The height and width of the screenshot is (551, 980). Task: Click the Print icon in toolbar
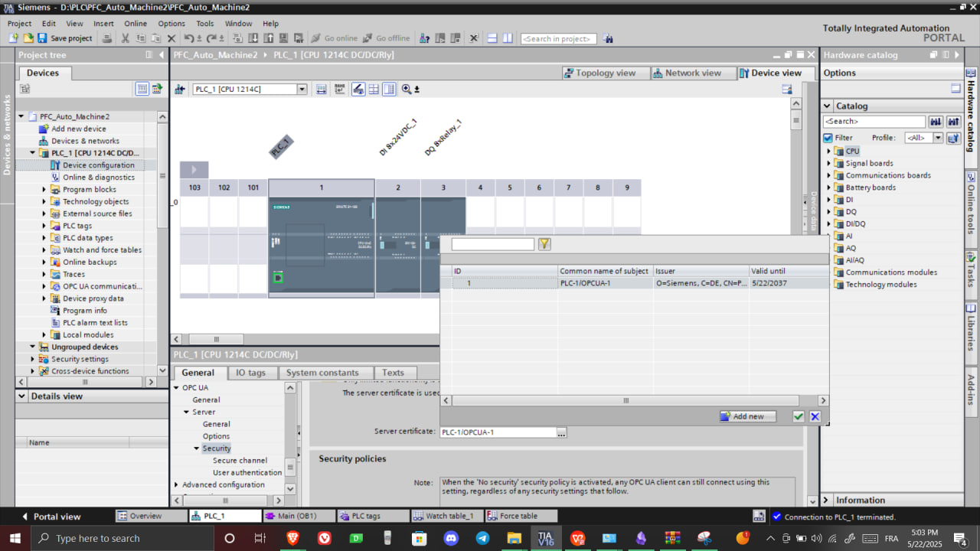click(x=107, y=38)
